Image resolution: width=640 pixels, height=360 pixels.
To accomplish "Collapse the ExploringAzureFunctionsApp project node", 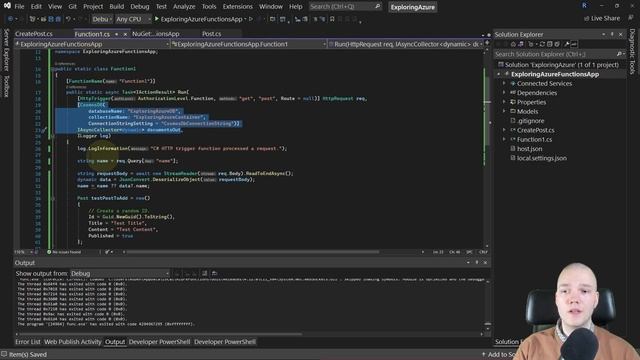I will pos(498,74).
